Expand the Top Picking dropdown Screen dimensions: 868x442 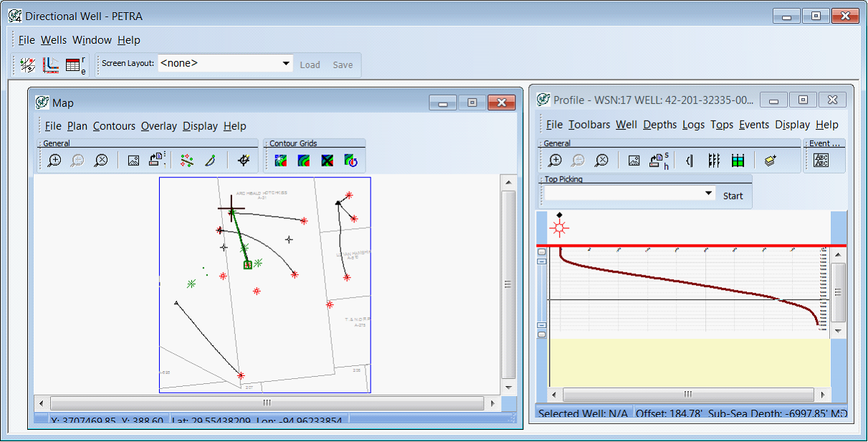(708, 194)
